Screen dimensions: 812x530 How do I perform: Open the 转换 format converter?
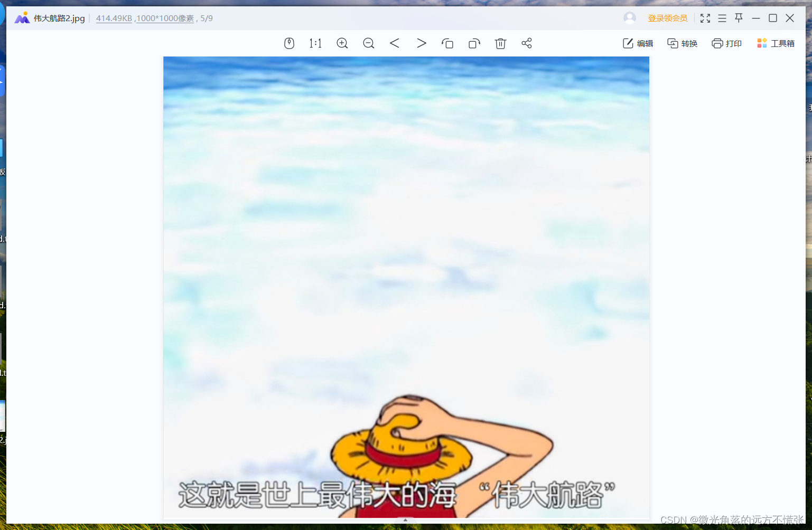coord(682,43)
